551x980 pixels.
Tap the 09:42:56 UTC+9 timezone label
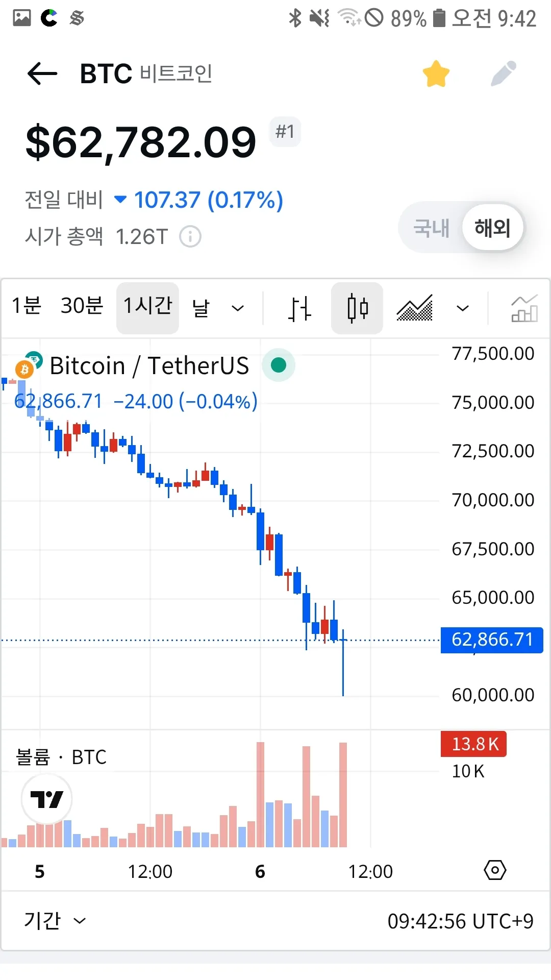460,921
